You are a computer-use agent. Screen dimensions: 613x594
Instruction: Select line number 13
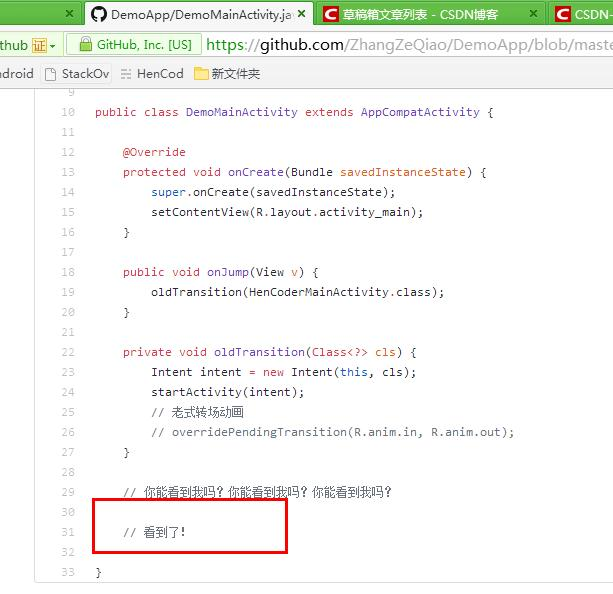tap(68, 172)
